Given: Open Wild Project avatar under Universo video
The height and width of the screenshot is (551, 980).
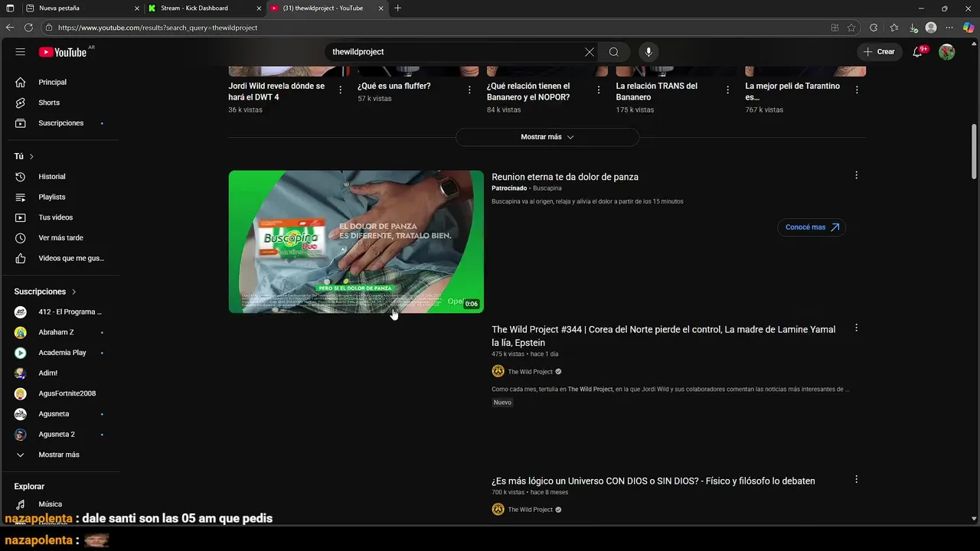Looking at the screenshot, I should coord(498,510).
